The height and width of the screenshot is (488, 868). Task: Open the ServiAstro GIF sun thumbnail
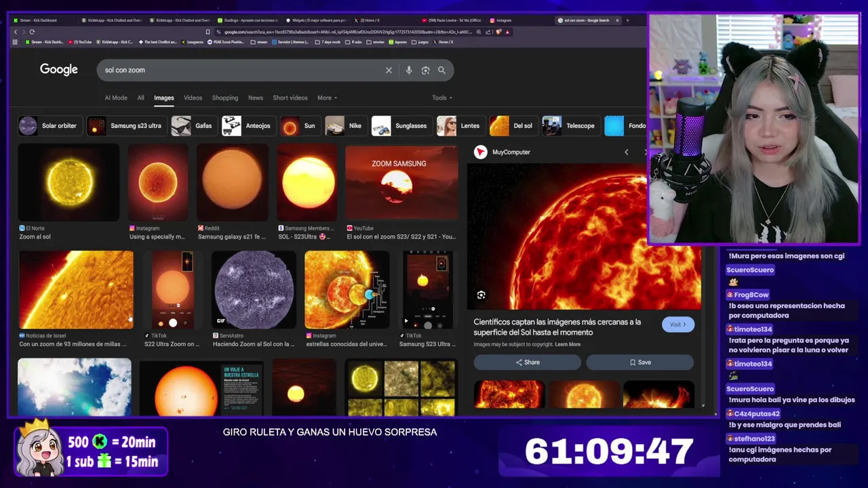pos(254,290)
